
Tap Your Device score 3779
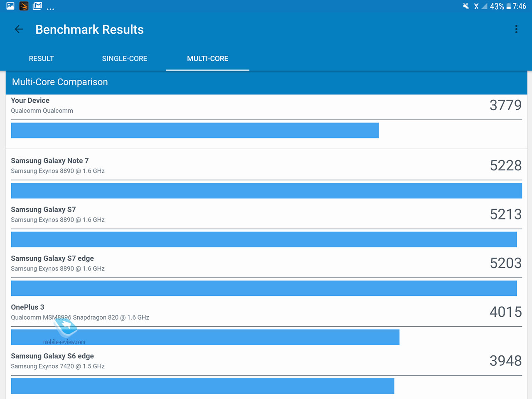(x=505, y=105)
